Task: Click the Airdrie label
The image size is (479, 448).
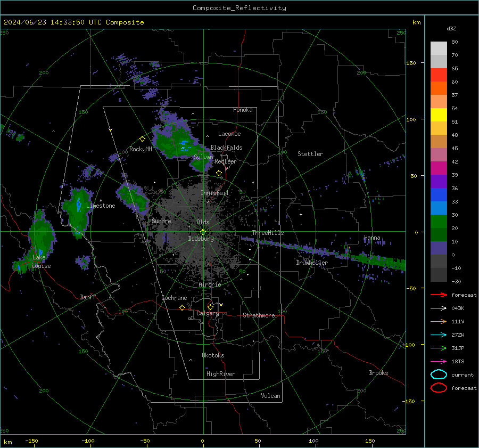Action: pos(210,284)
